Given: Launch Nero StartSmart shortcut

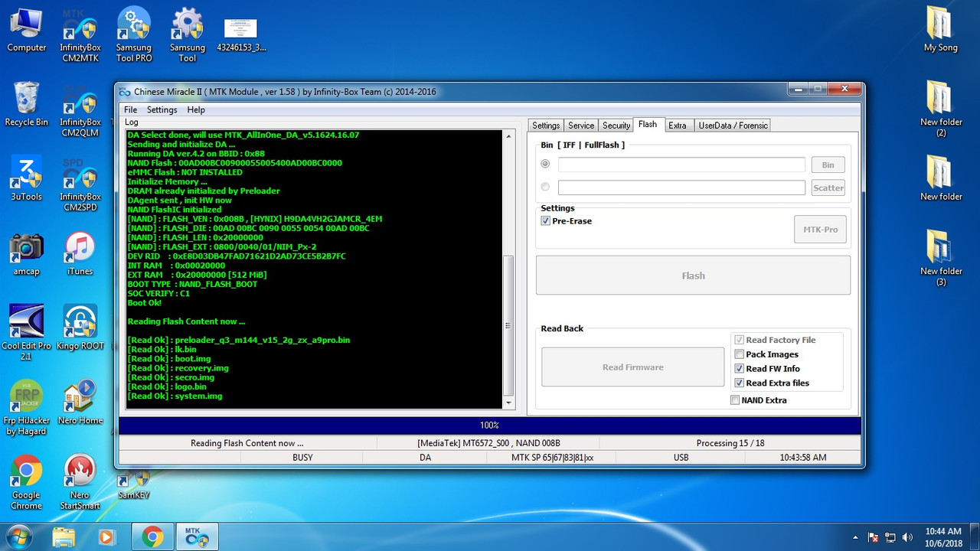Looking at the screenshot, I should click(80, 483).
